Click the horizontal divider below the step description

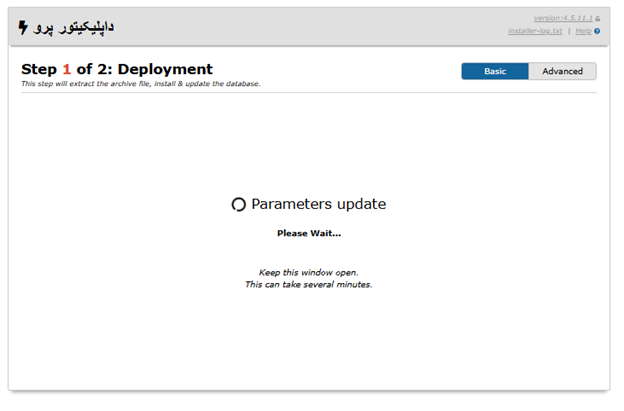pos(309,92)
